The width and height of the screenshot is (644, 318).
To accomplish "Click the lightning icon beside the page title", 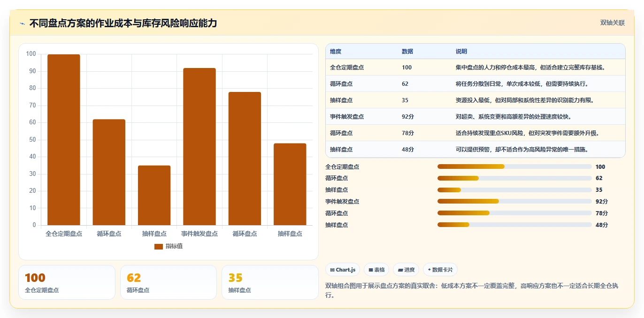I will coord(23,23).
